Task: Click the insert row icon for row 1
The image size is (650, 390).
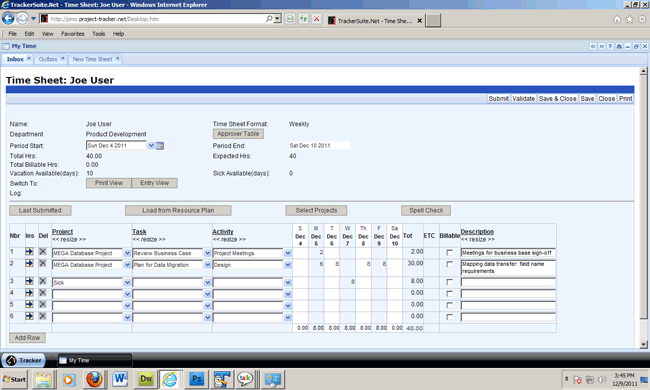Action: coord(29,252)
